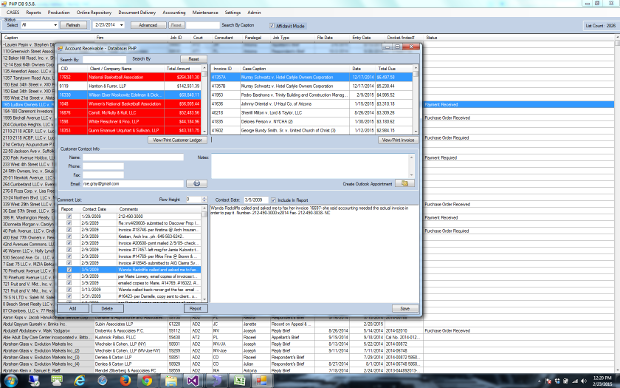
Task: Click the Contact Date field showing 3/5/2009
Action: tap(255, 200)
